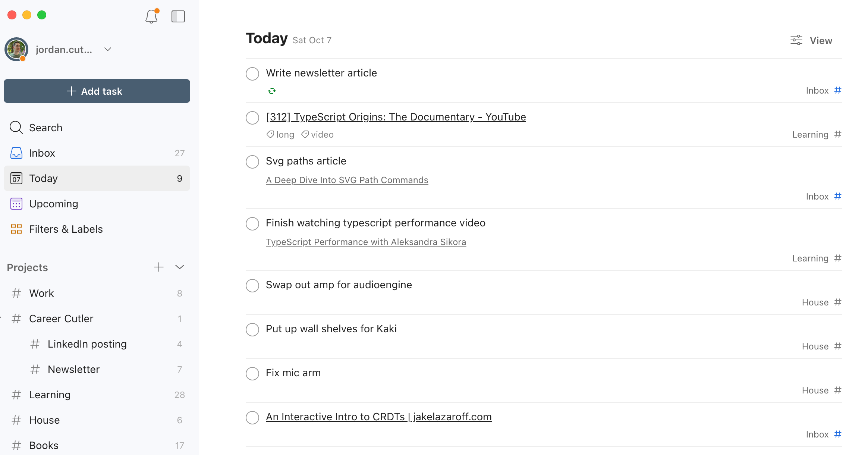
Task: Select the Learning project showing 28 tasks
Action: (x=50, y=395)
